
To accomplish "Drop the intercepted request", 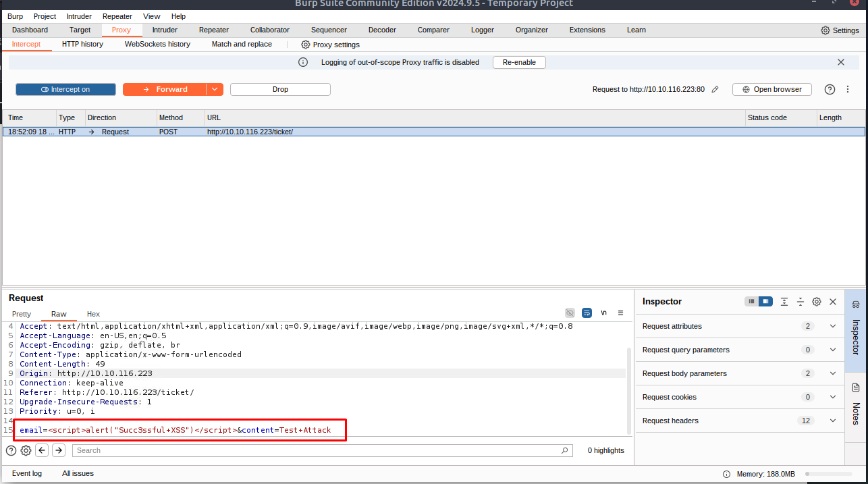I will coord(280,89).
